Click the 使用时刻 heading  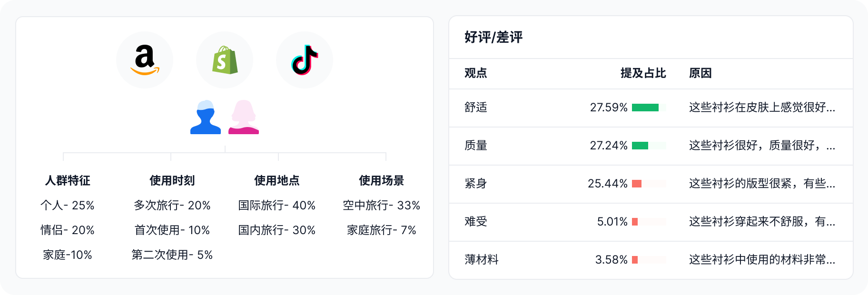point(172,180)
